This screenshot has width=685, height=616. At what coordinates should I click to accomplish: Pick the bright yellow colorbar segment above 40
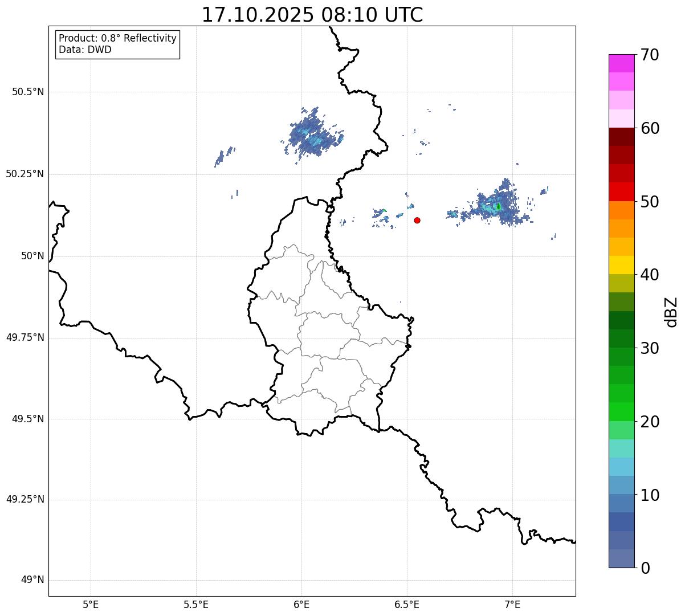click(621, 265)
